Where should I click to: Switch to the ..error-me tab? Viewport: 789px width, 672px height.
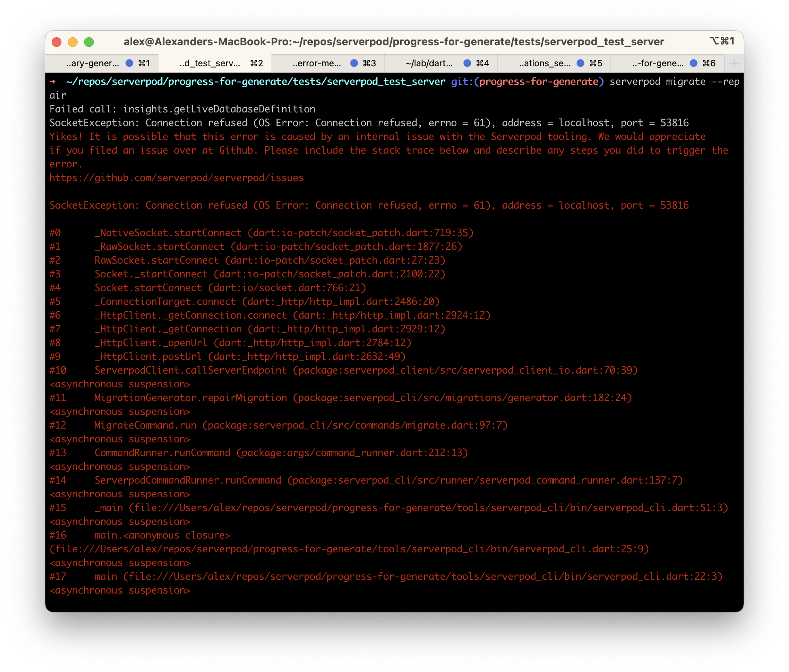[x=317, y=63]
